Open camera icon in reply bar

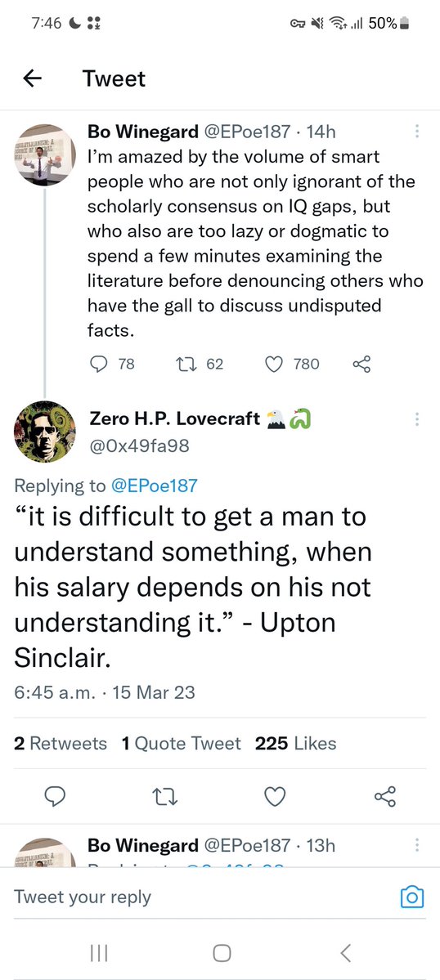tap(411, 897)
